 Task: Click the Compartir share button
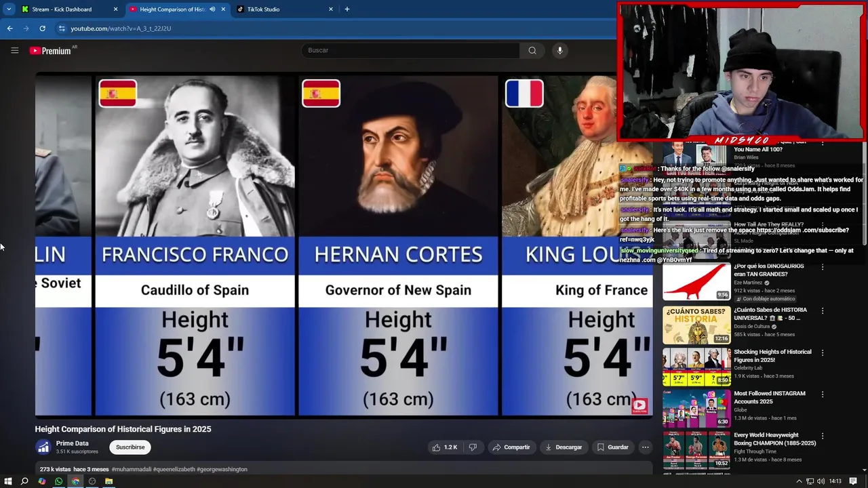[x=511, y=447]
